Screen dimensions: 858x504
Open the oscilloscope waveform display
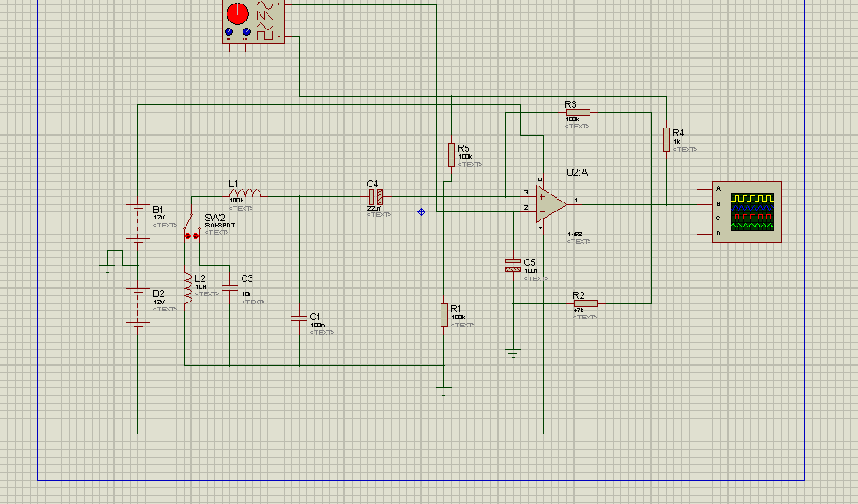tap(753, 211)
